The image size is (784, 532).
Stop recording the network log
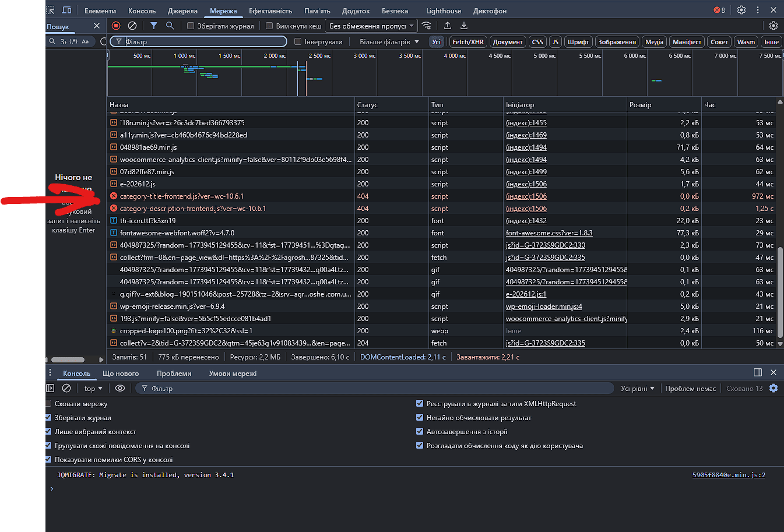[x=115, y=26]
